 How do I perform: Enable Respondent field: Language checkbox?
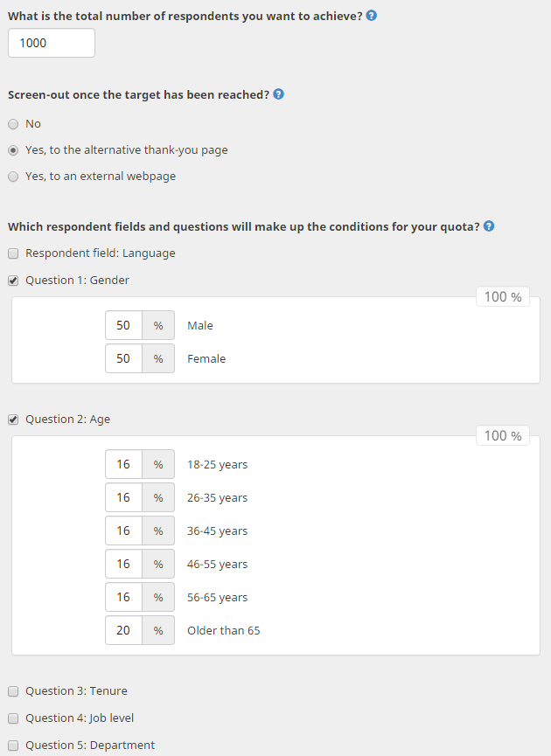(13, 253)
